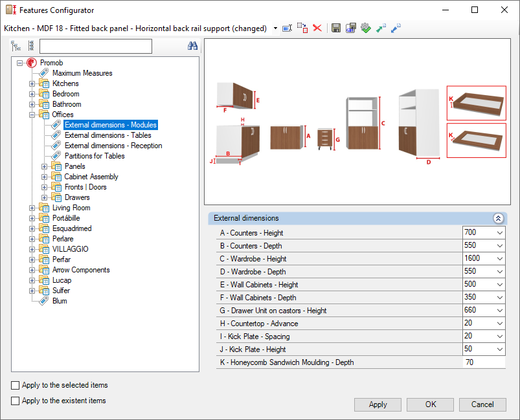
Task: Expand the Fronts | Doors folder
Action: pyautogui.click(x=45, y=187)
